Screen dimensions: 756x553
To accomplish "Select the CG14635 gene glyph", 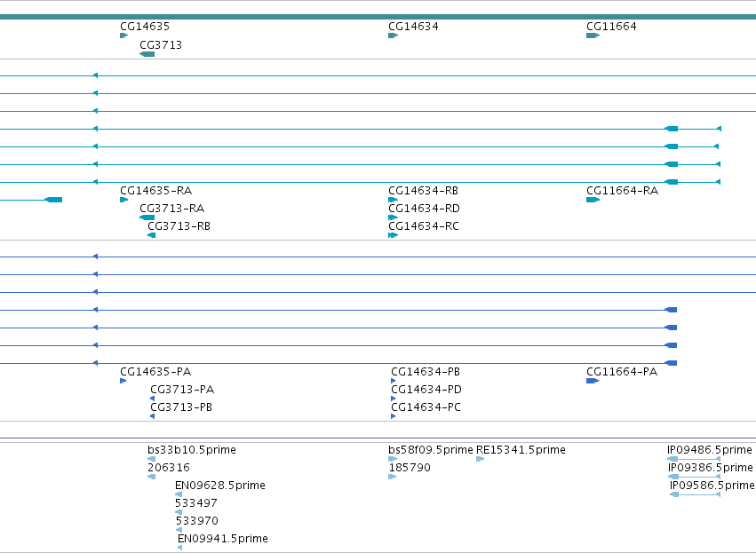I will pyautogui.click(x=123, y=36).
